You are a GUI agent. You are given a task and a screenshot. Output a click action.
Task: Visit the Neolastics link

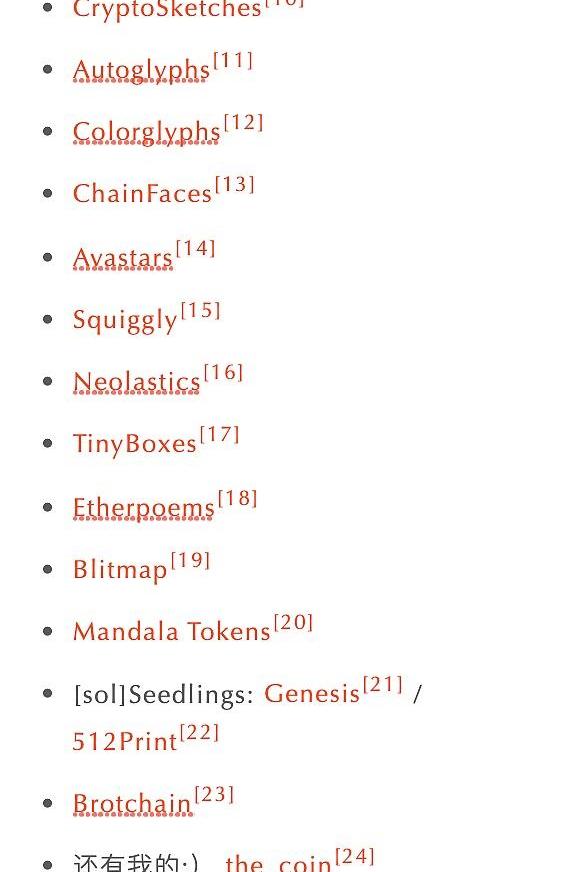pyautogui.click(x=137, y=382)
